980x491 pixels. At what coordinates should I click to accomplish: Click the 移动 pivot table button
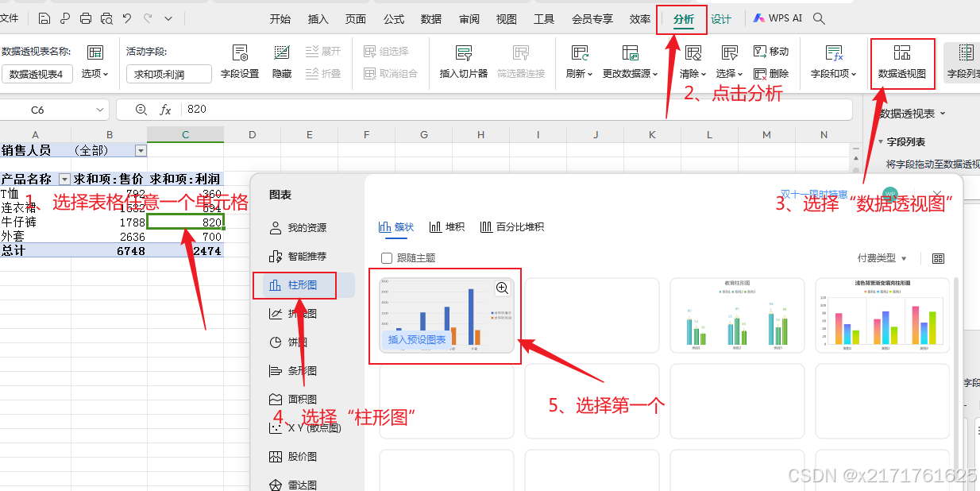pos(771,52)
